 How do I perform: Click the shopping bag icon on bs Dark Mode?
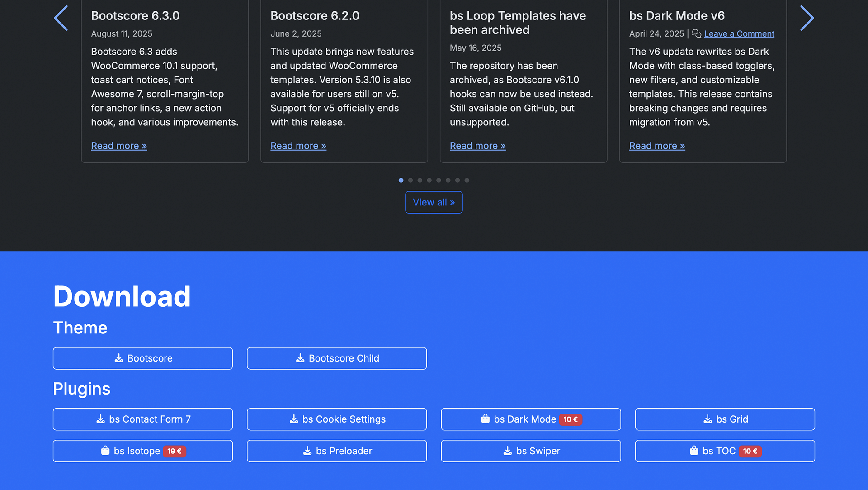pos(485,419)
